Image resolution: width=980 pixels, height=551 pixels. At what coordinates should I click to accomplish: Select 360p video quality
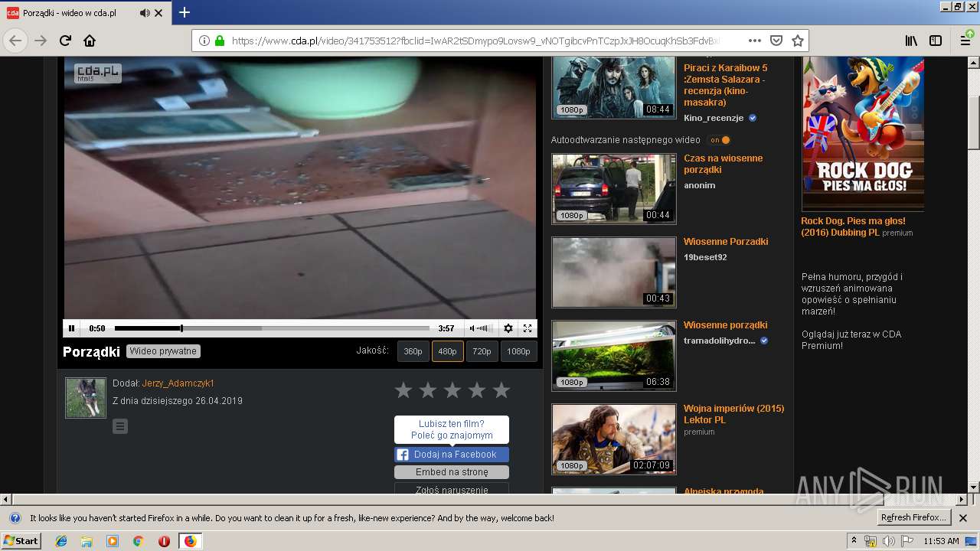coord(413,351)
